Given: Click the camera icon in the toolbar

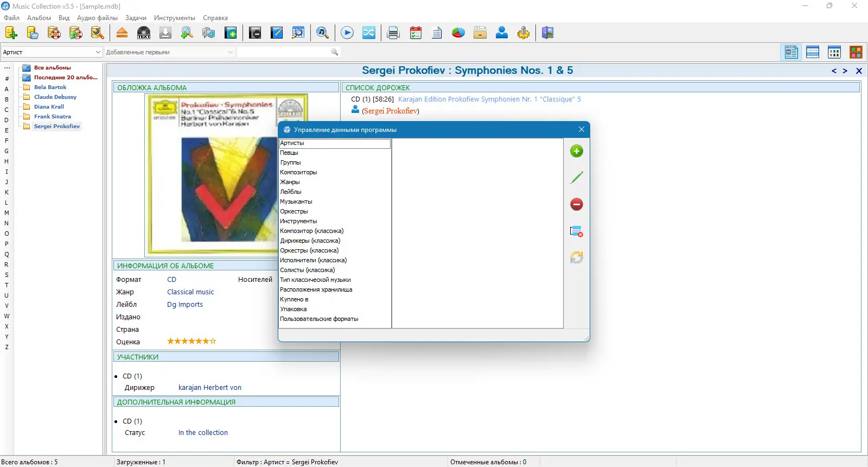Looking at the screenshot, I should click(209, 33).
